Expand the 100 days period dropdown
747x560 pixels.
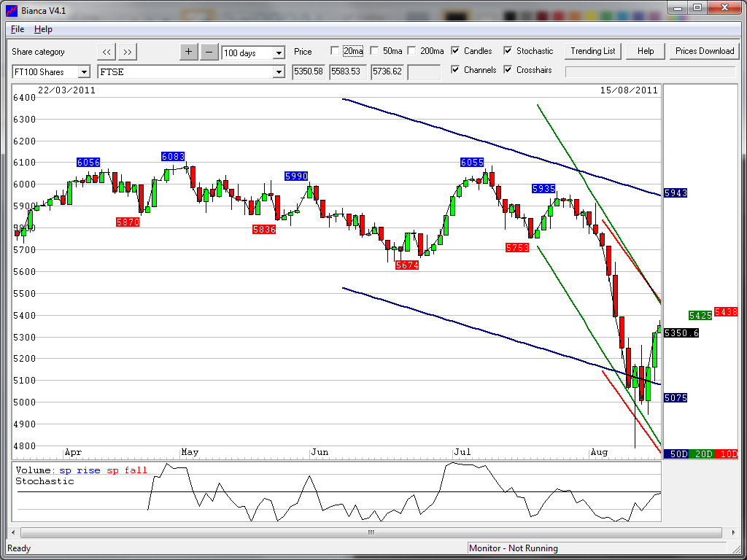click(x=278, y=53)
